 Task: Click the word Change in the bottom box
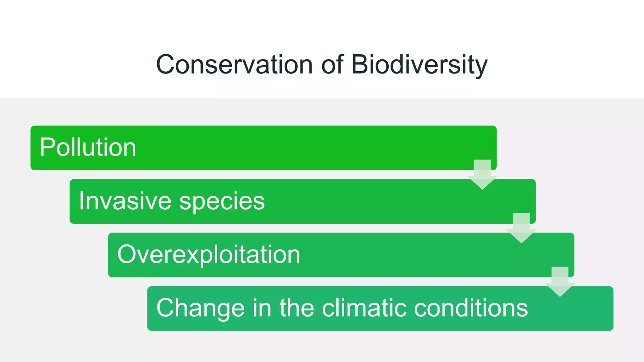coord(200,308)
